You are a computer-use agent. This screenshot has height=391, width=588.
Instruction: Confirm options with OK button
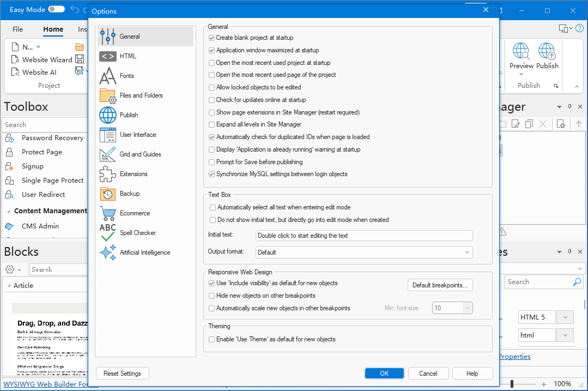pos(384,374)
